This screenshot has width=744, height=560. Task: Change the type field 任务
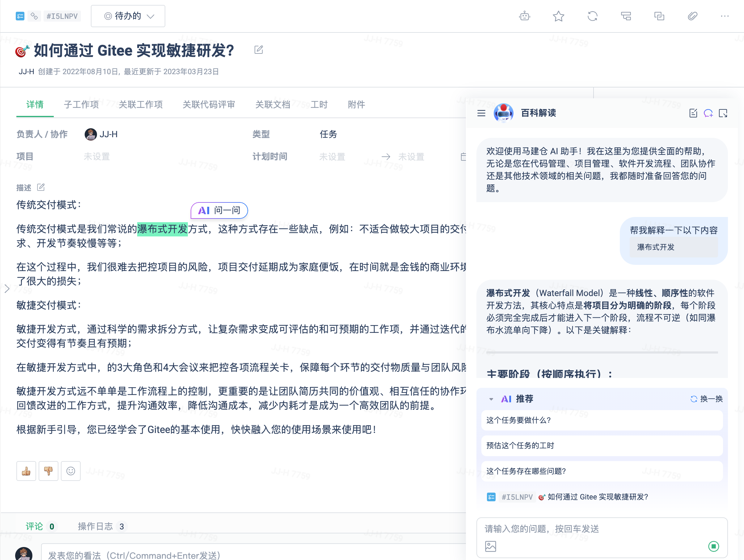[328, 134]
